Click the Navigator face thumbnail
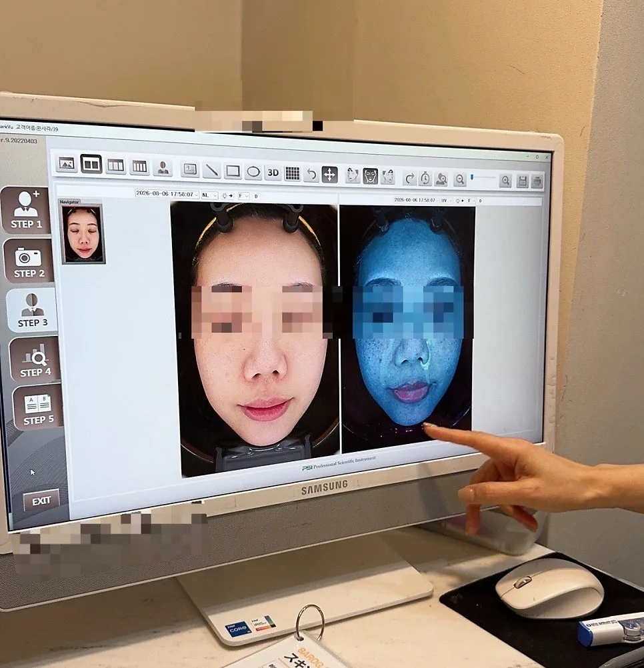This screenshot has width=644, height=668. coord(83,233)
